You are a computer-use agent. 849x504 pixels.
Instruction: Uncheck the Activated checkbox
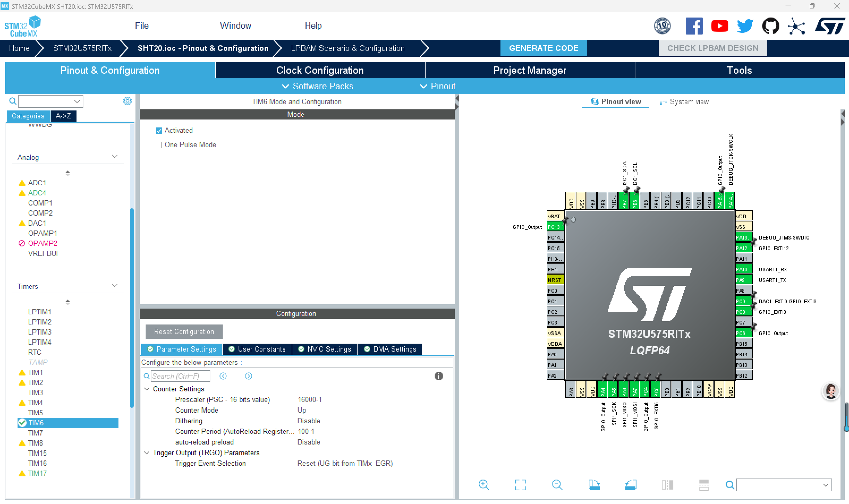[159, 130]
